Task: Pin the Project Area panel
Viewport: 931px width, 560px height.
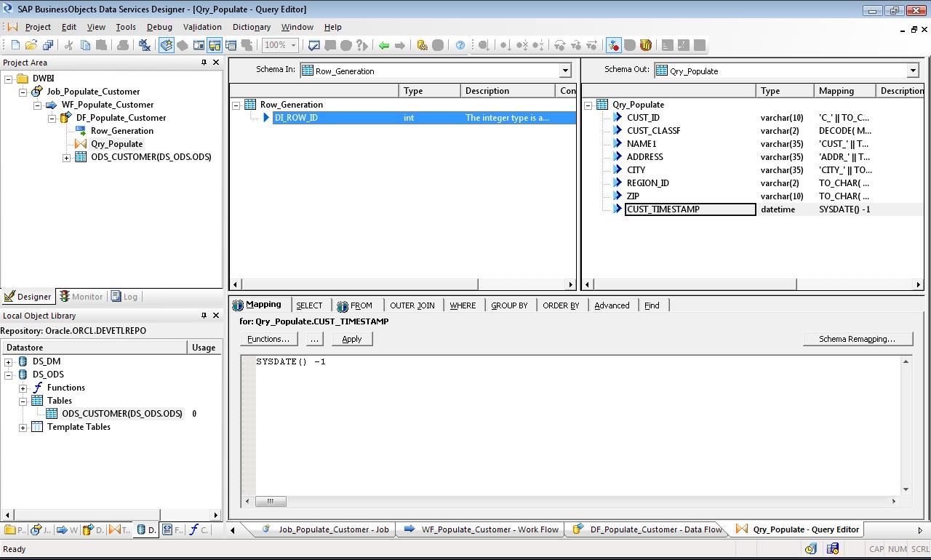Action: pos(204,63)
